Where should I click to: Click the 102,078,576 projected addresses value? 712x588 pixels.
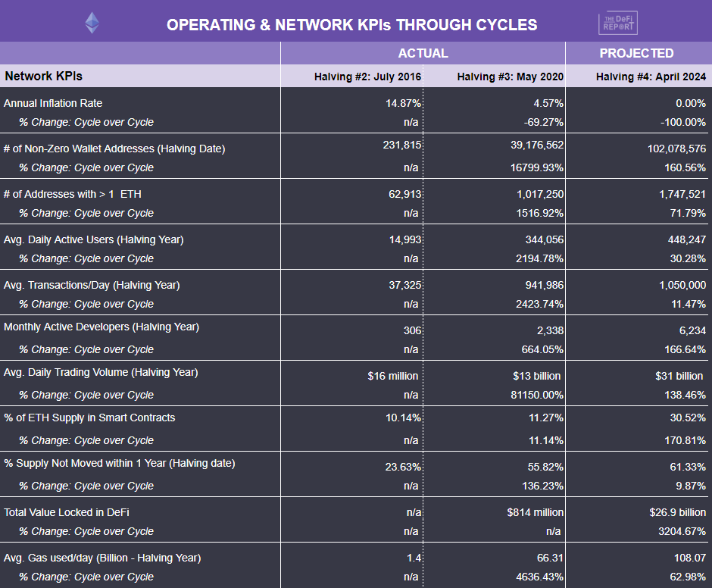point(676,149)
